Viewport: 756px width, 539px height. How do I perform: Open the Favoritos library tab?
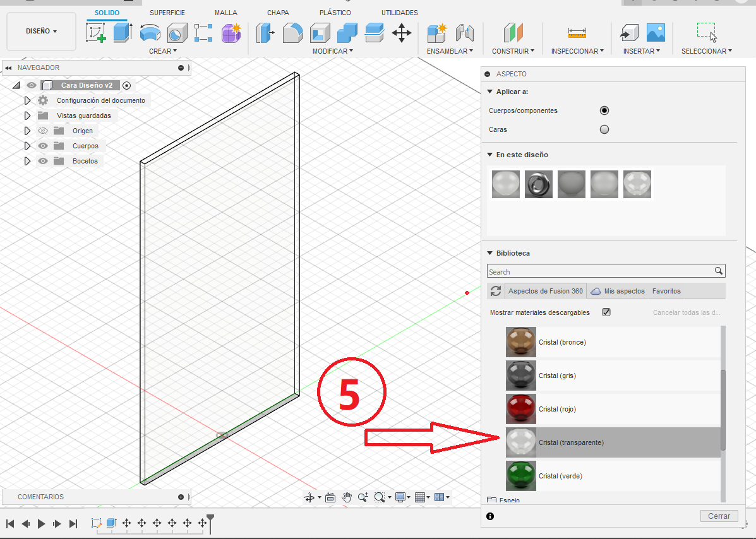[666, 291]
